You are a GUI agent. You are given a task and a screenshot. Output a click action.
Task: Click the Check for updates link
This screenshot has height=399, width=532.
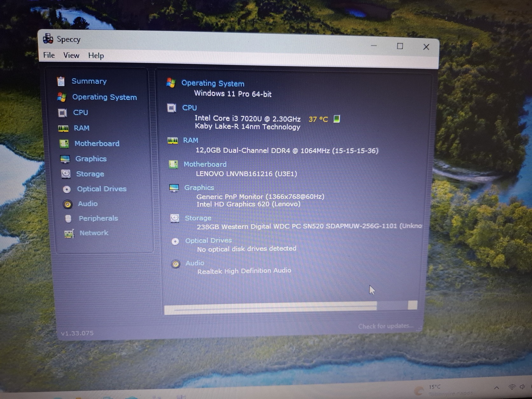coord(386,326)
